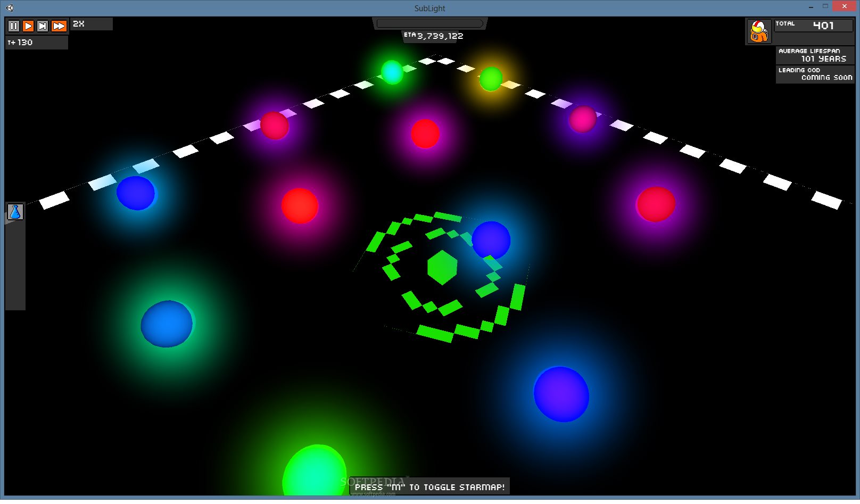
Task: Open the SubLight window system menu icon
Action: [10, 8]
